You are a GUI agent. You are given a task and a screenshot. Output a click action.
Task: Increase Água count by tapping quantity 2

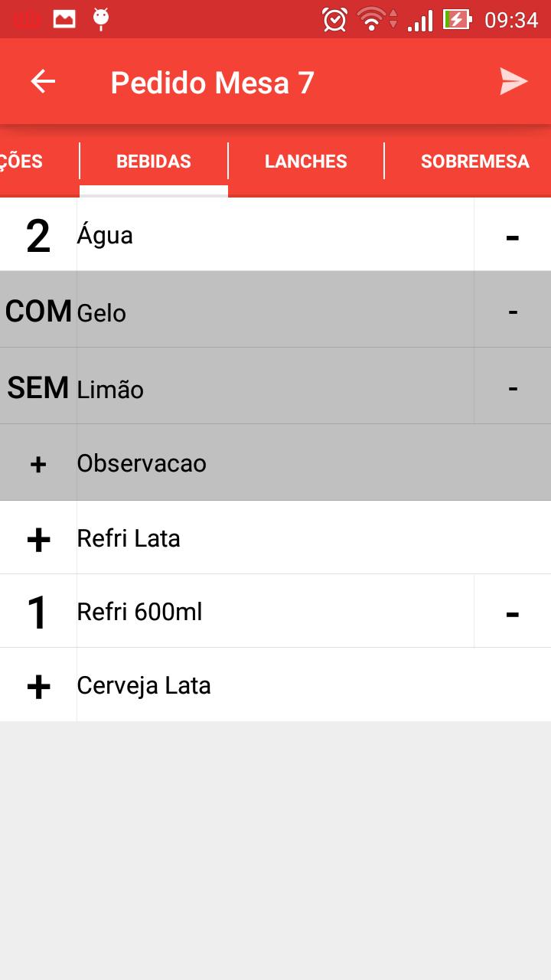38,236
